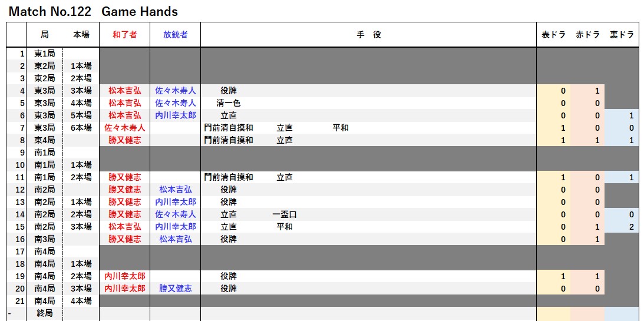This screenshot has width=644, height=321.
Task: Click 裏ドラ value 1 in row 6
Action: (x=631, y=116)
